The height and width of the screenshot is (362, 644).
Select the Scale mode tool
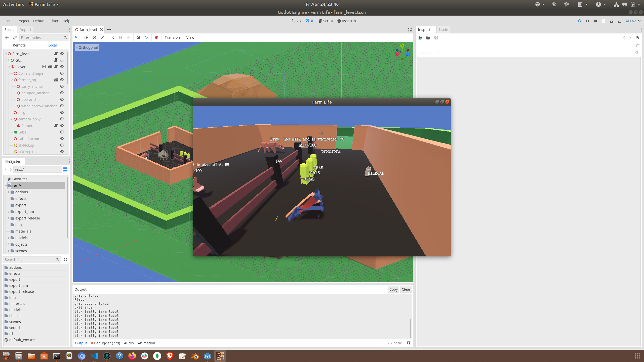pos(102,37)
